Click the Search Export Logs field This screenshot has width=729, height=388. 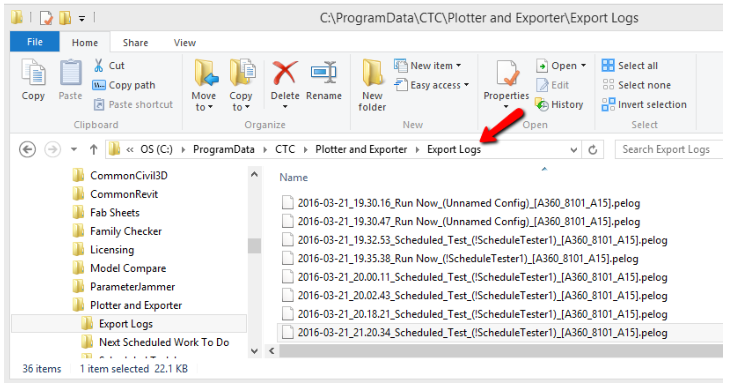click(x=669, y=150)
